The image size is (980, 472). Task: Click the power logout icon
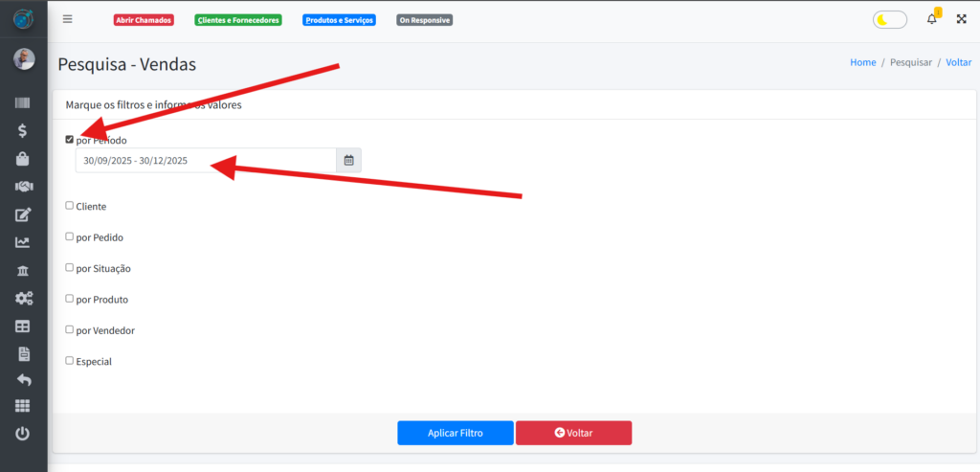(x=23, y=434)
